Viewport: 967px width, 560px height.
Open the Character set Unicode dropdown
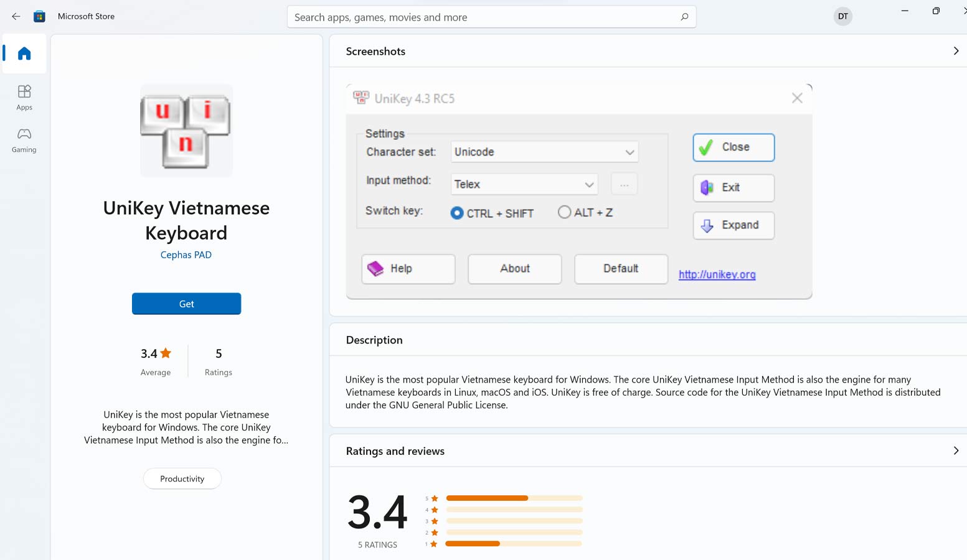[x=544, y=152]
